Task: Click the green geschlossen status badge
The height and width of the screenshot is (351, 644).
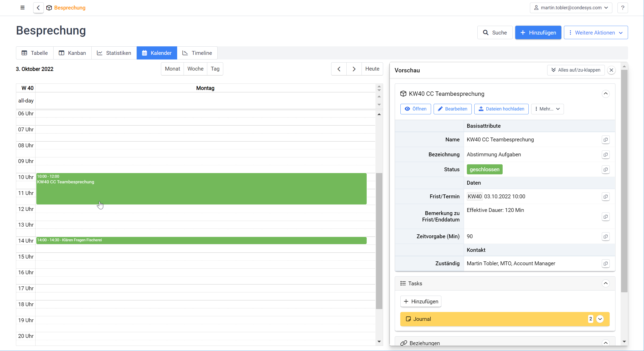Action: (484, 169)
